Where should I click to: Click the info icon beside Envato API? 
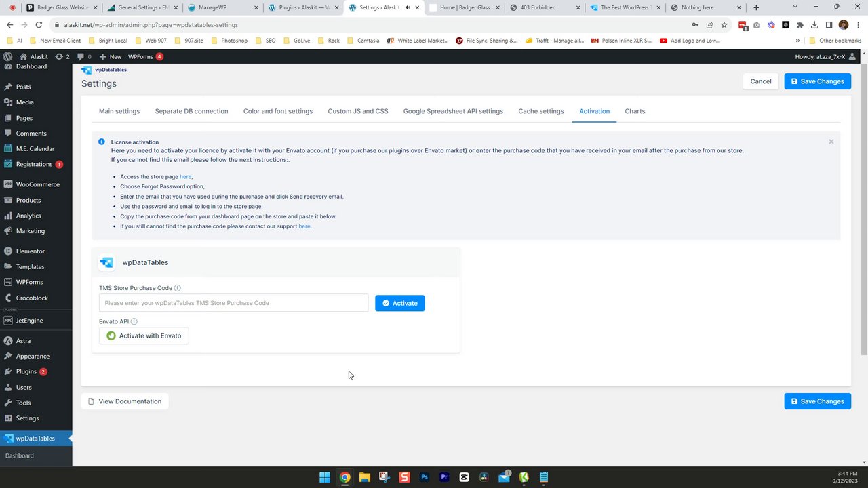(x=134, y=322)
